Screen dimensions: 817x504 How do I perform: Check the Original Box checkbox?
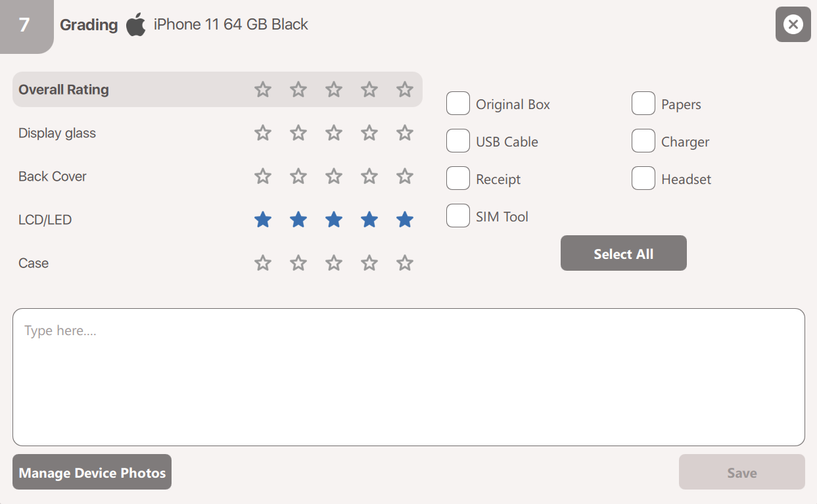coord(458,104)
